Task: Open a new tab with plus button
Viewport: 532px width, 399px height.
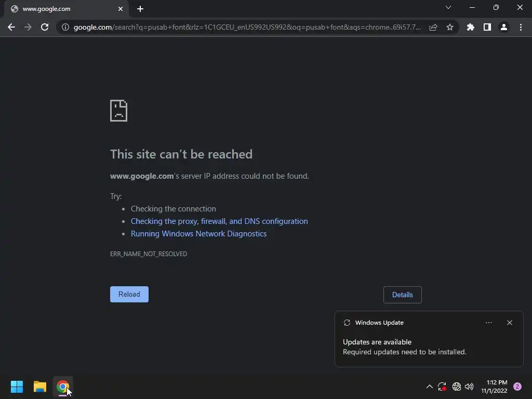Action: click(140, 9)
